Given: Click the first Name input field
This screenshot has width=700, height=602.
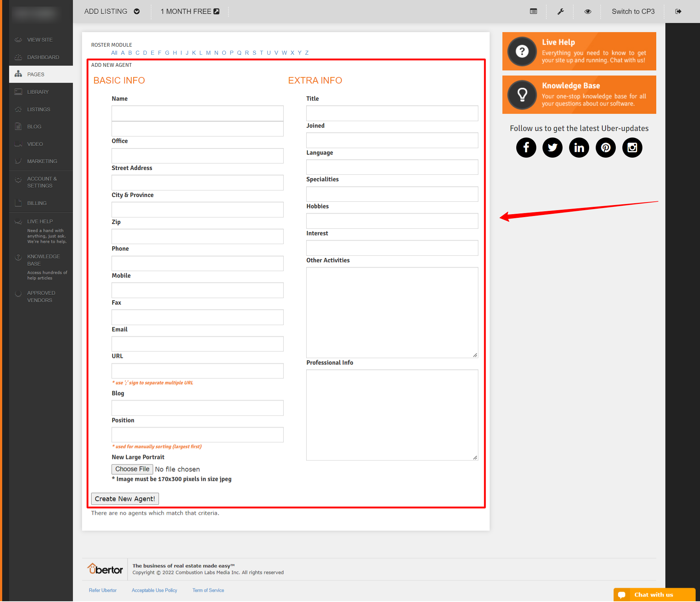Looking at the screenshot, I should point(198,113).
